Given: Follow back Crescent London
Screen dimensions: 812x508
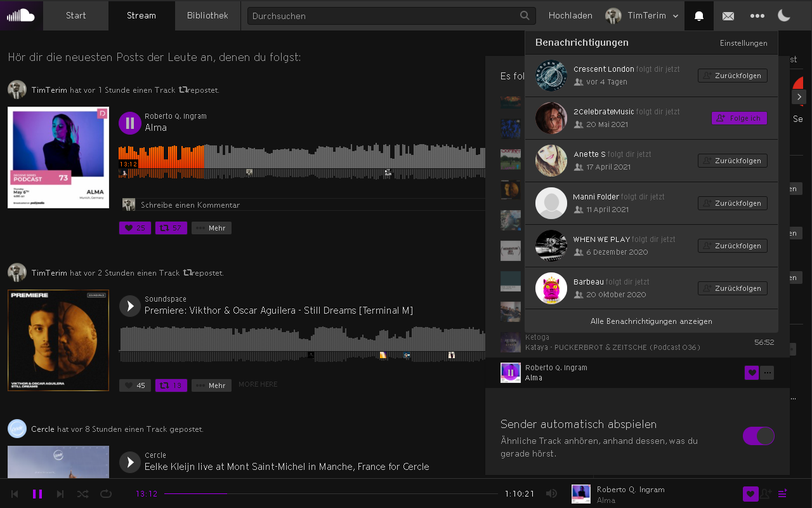Looking at the screenshot, I should tap(733, 76).
